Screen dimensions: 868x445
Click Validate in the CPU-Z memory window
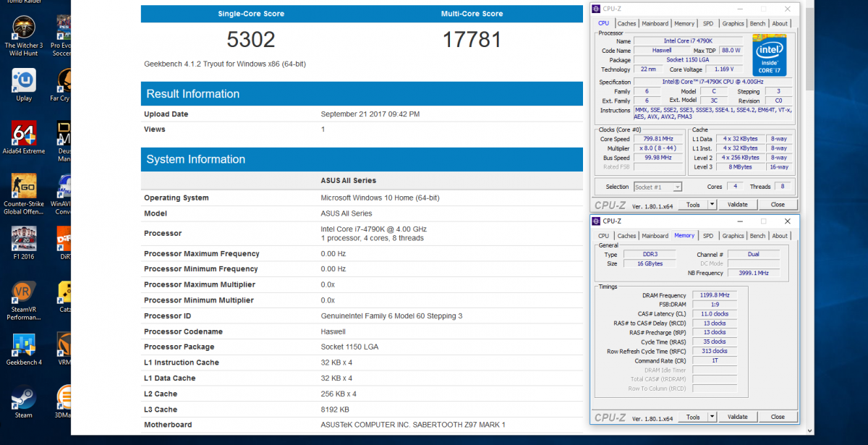737,417
